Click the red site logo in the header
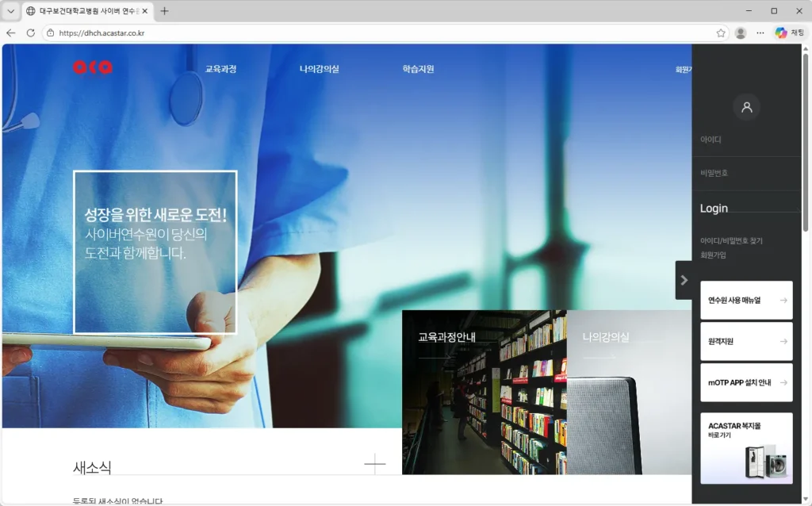 click(x=93, y=68)
